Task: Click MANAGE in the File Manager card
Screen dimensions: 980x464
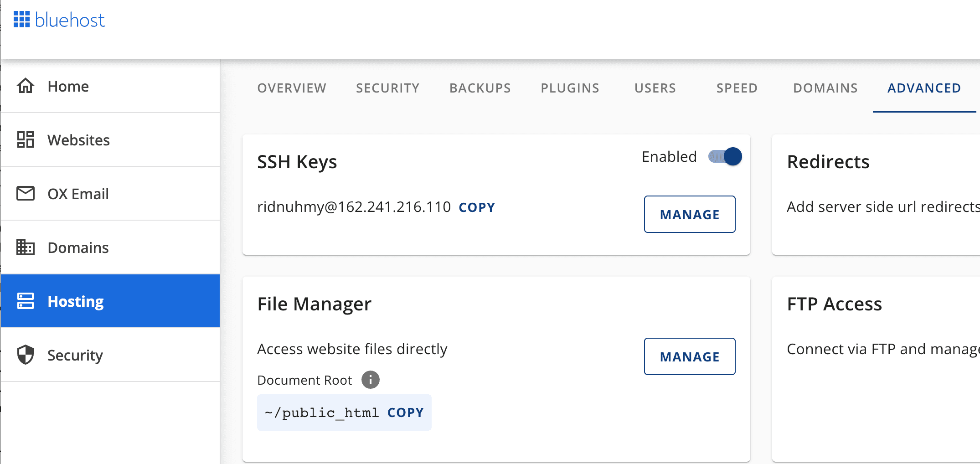Action: tap(690, 356)
